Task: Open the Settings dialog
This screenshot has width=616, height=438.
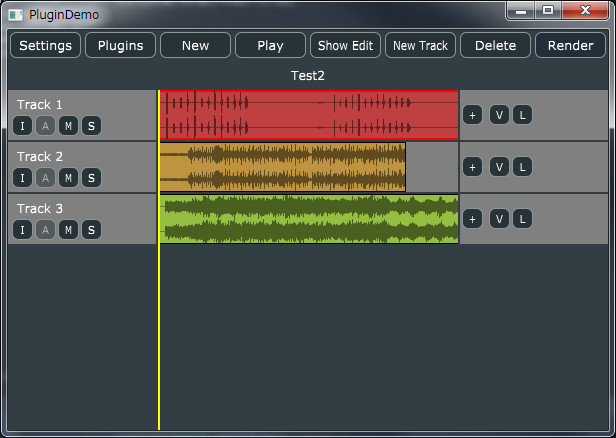Action: (x=46, y=46)
